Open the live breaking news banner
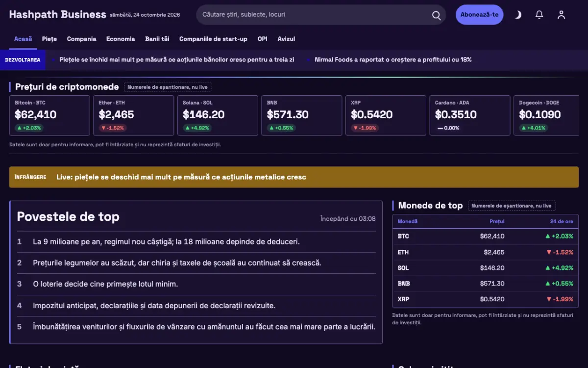Viewport: 588px width, 368px height. (294, 177)
